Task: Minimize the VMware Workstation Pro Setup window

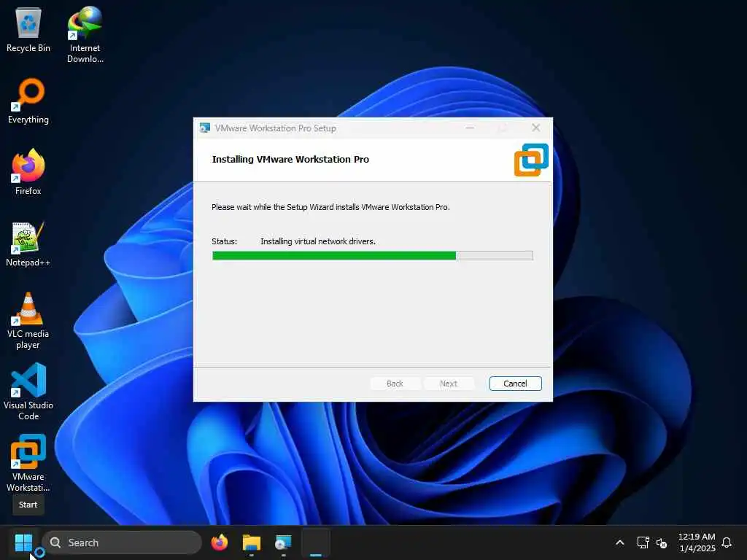Action: tap(470, 128)
